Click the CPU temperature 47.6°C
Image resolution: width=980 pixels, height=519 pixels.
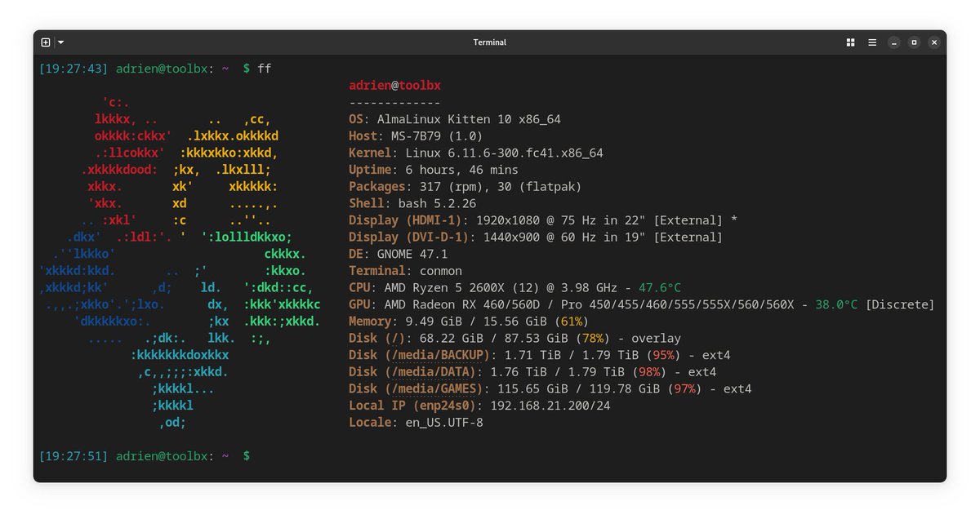point(660,288)
